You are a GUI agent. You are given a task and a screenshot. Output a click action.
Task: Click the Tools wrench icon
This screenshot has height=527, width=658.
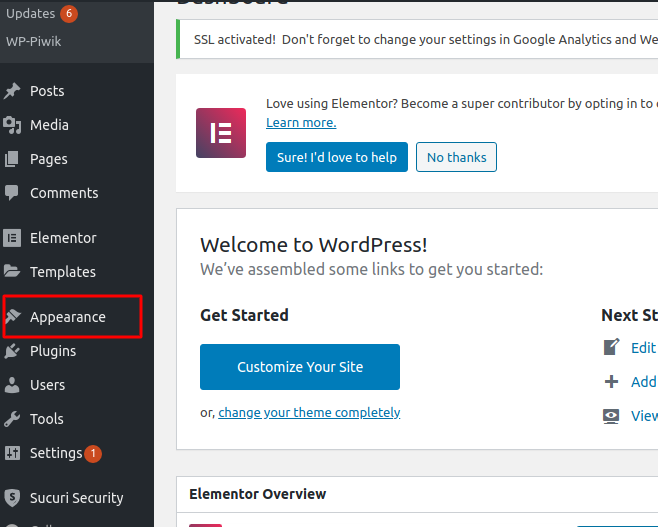12,419
